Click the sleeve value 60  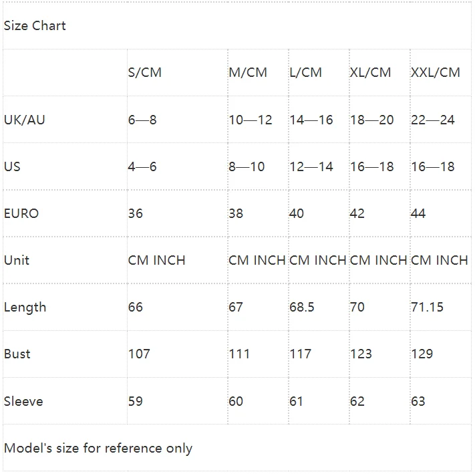[236, 401]
